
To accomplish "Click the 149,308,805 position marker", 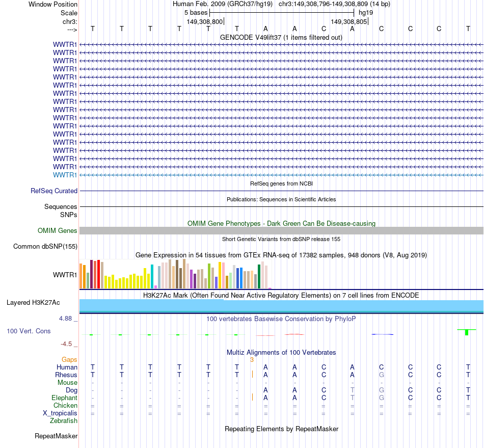I will (x=349, y=21).
